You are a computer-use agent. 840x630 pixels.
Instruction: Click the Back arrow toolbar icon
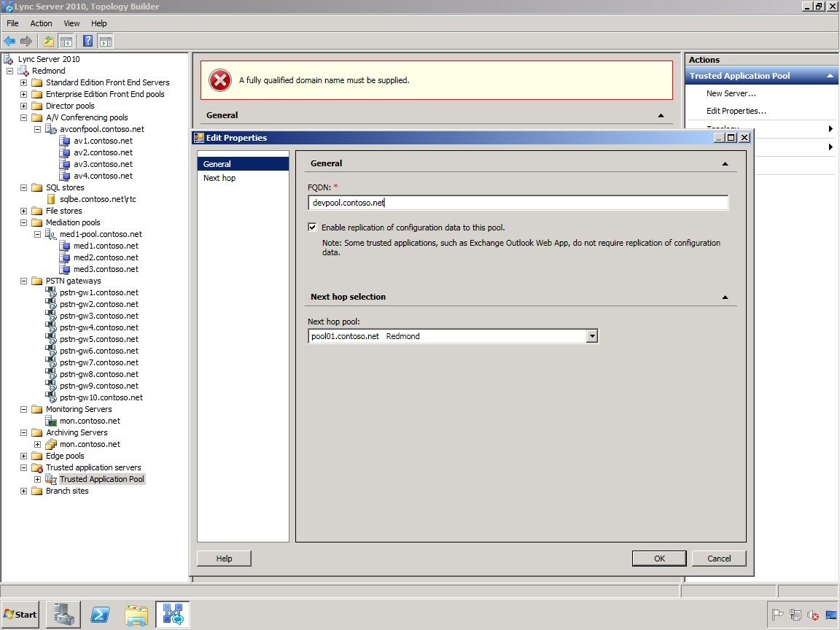click(9, 42)
